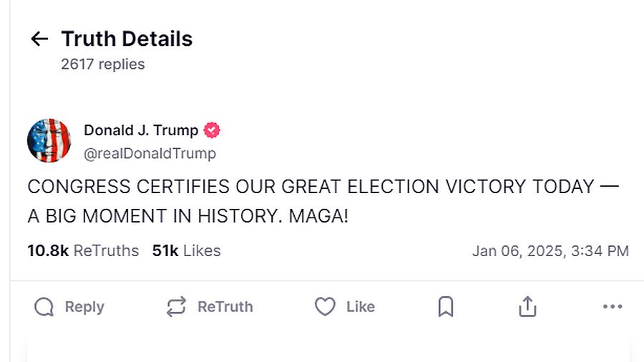Click the Truth Details heading
This screenshot has height=362, width=644.
coord(127,39)
